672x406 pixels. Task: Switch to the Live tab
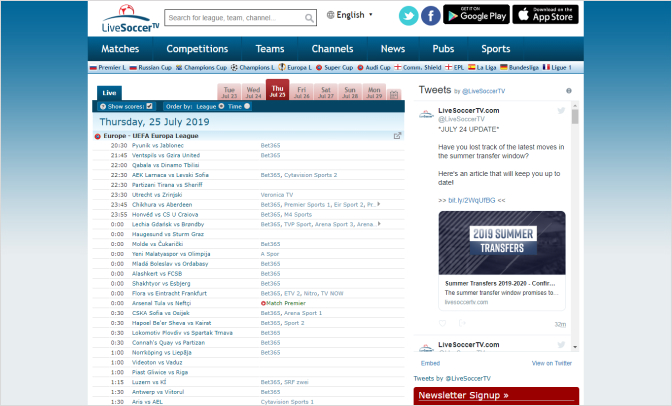pos(109,93)
